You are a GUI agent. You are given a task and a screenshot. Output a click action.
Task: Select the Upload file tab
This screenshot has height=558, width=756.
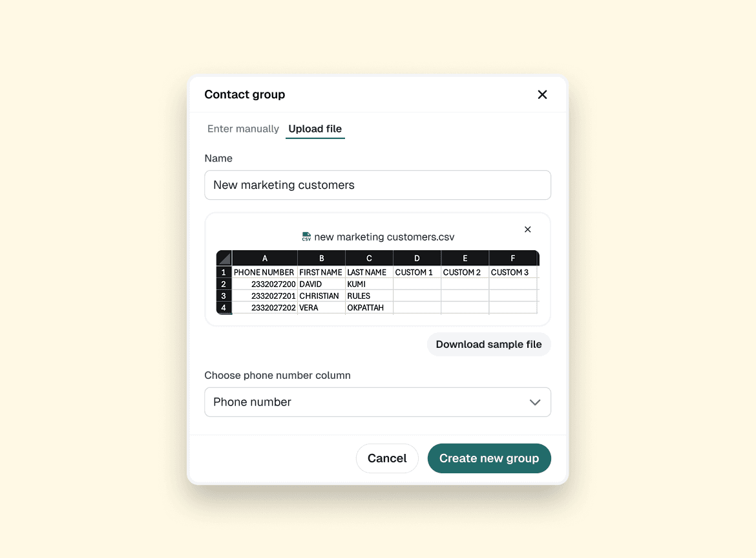pos(315,129)
